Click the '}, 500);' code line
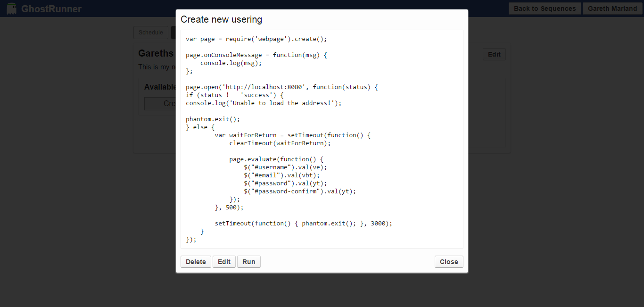This screenshot has height=307, width=644. (x=229, y=207)
